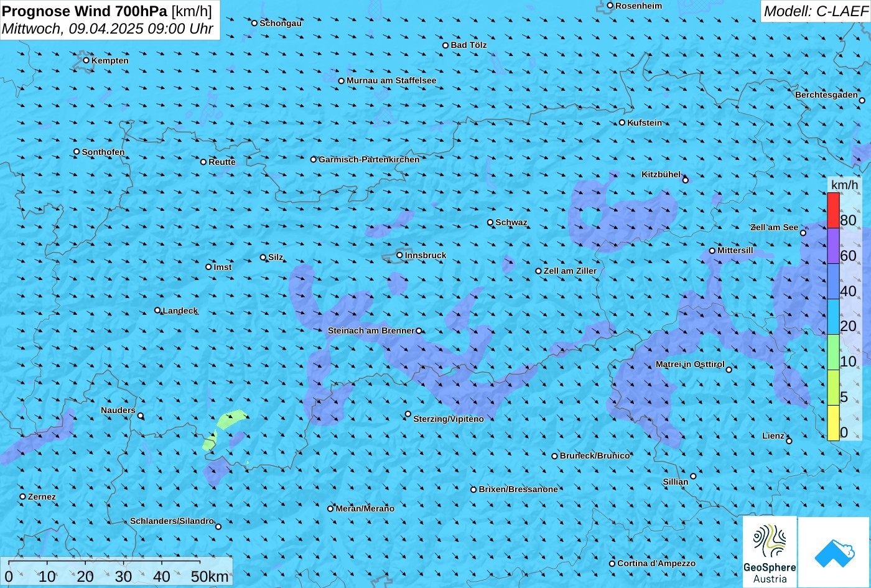Click the Lienz location marker
This screenshot has width=871, height=588.
789,441
